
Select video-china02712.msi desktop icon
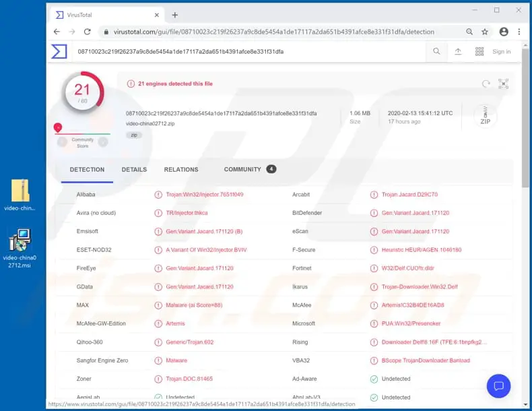(20, 248)
